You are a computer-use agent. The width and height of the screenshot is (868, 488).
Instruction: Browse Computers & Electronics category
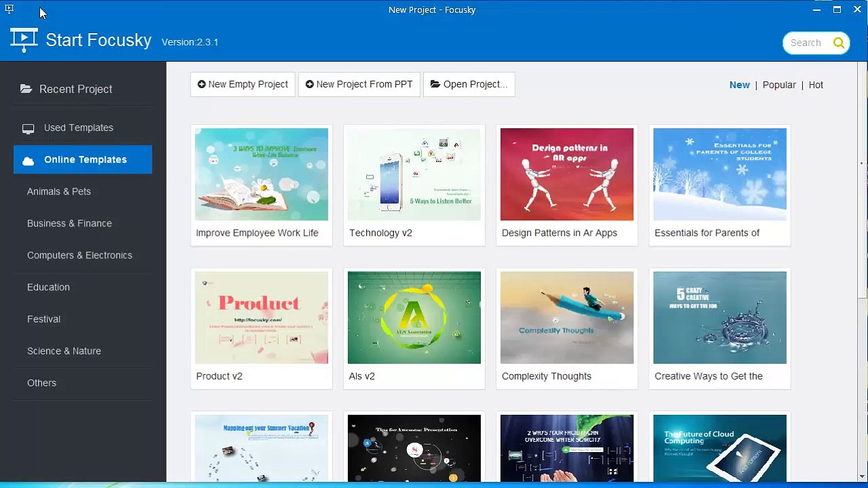point(79,255)
